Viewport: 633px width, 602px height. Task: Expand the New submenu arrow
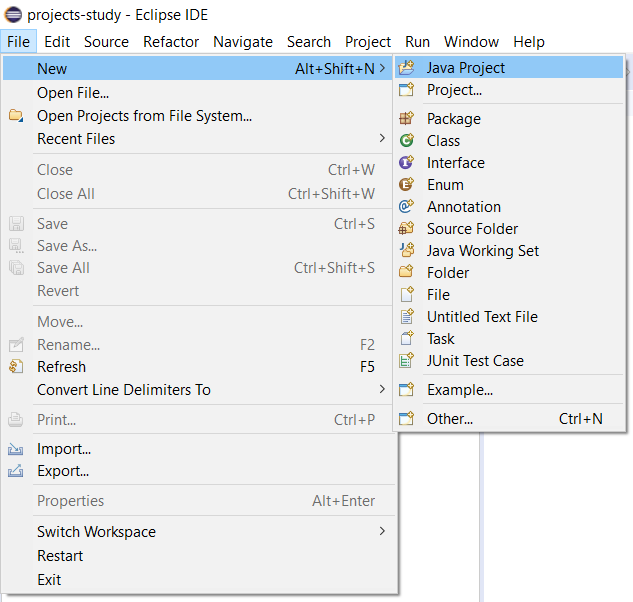pos(382,68)
